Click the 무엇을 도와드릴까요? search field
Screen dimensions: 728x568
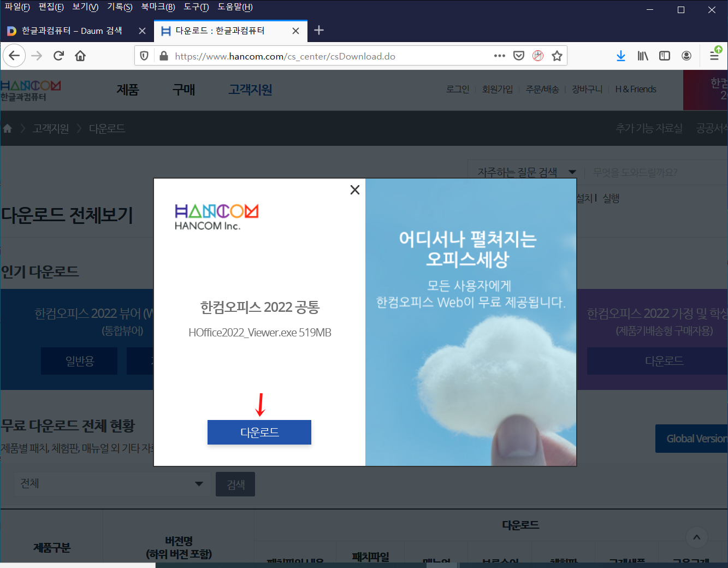coord(655,173)
